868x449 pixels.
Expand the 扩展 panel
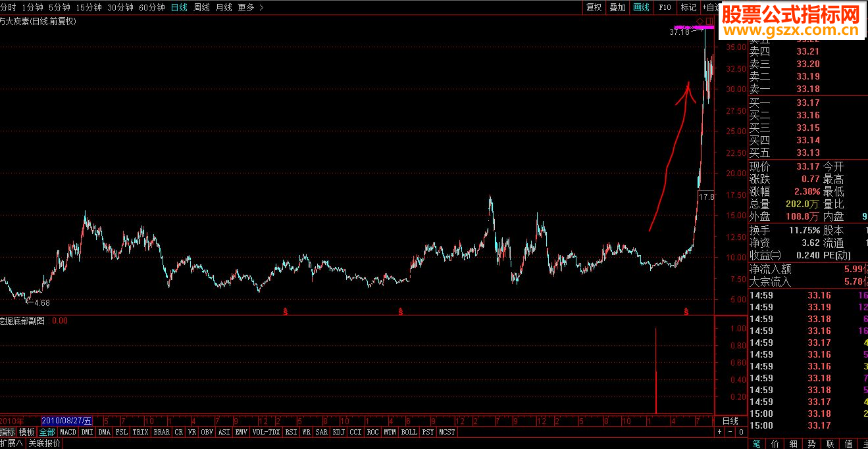click(x=12, y=443)
